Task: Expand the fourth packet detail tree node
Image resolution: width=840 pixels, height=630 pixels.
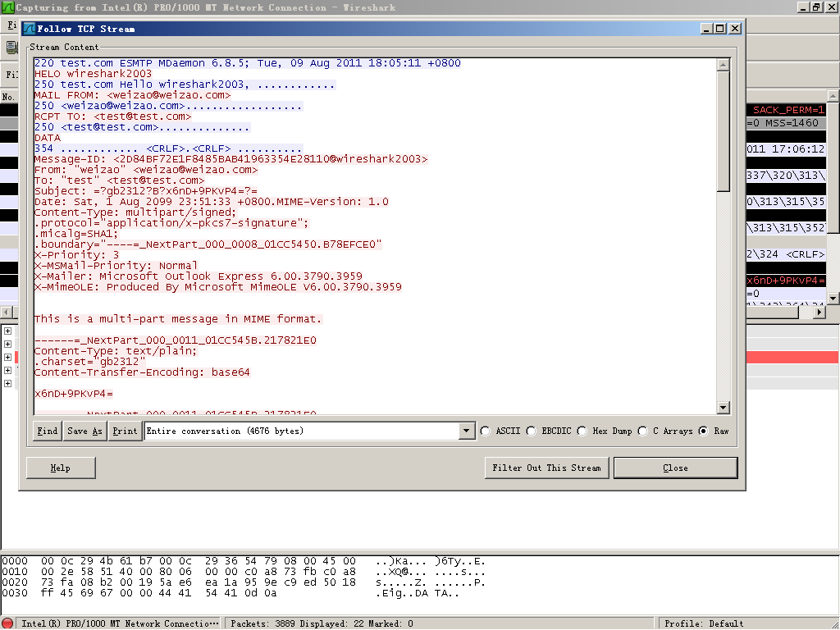Action: (x=7, y=371)
